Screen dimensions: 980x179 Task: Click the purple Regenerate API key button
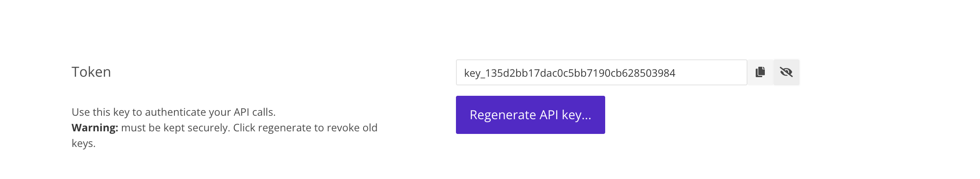click(x=530, y=115)
